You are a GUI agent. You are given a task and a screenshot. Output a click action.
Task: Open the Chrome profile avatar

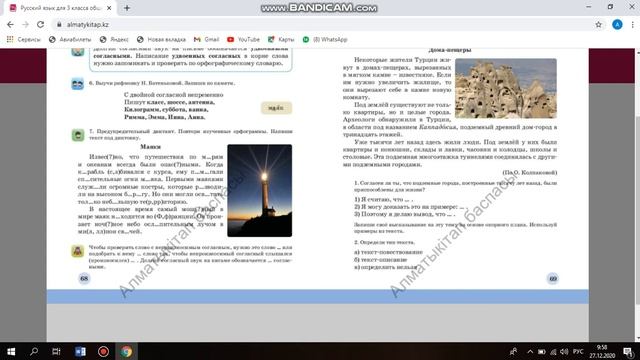[617, 24]
